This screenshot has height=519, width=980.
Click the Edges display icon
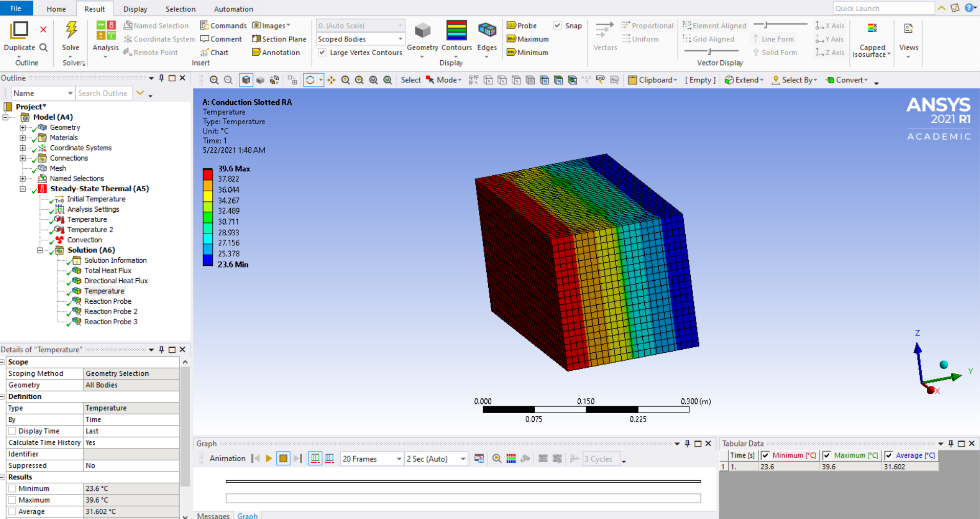[487, 30]
